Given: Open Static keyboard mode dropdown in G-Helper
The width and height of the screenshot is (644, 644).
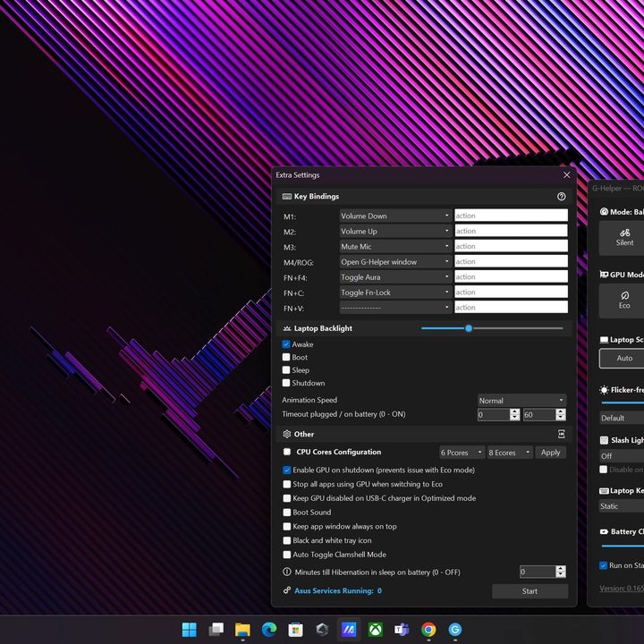Looking at the screenshot, I should [622, 506].
